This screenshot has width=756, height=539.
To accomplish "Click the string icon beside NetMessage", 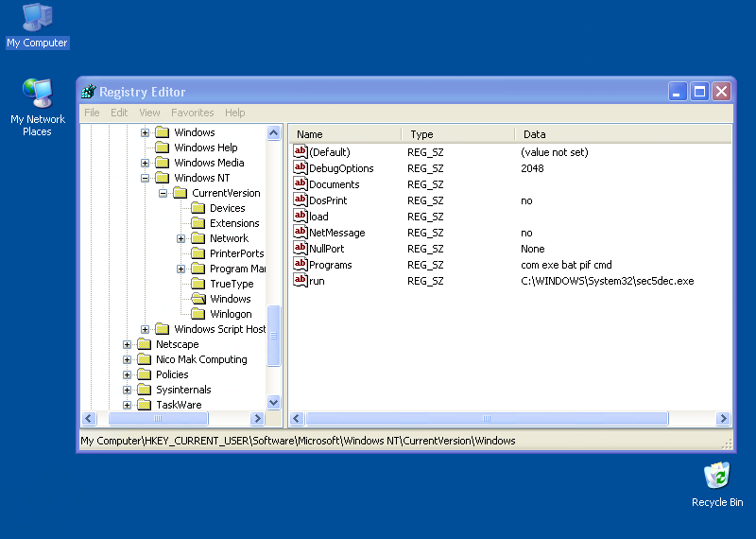I will (300, 232).
